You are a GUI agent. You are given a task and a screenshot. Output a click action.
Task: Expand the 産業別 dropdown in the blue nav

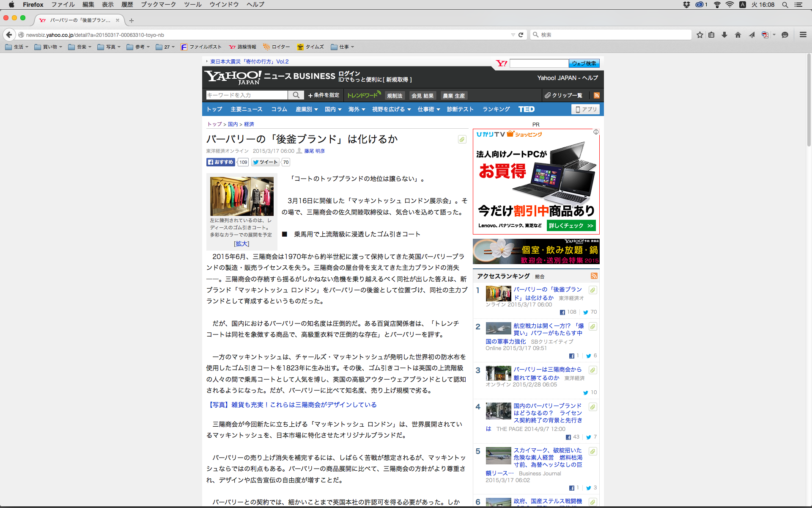[x=307, y=109]
